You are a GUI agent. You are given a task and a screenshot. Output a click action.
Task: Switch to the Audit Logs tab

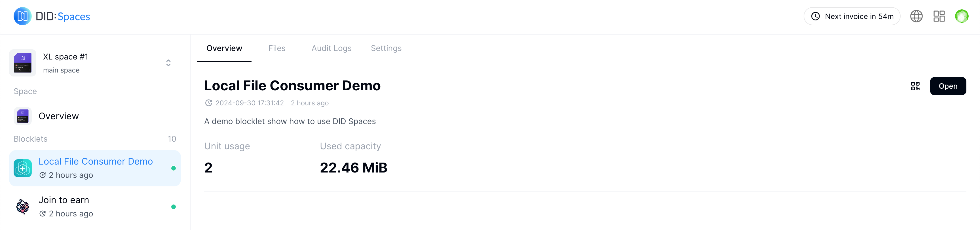[331, 48]
